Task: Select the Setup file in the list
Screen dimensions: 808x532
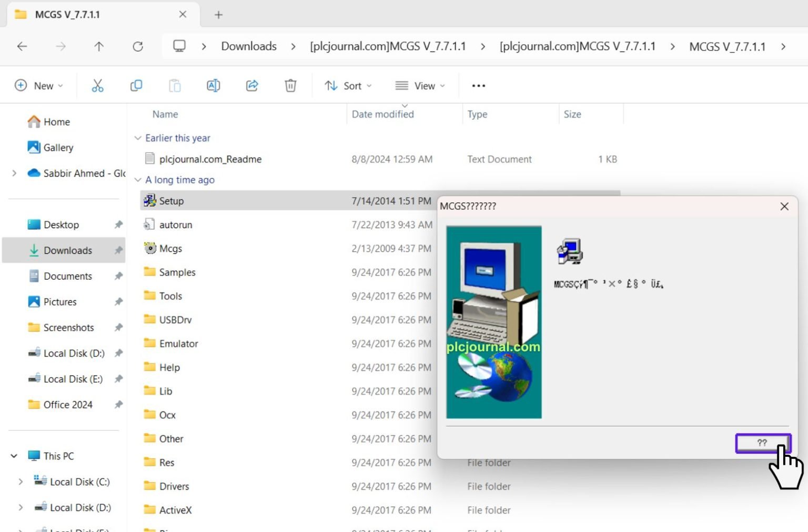Action: coord(171,200)
